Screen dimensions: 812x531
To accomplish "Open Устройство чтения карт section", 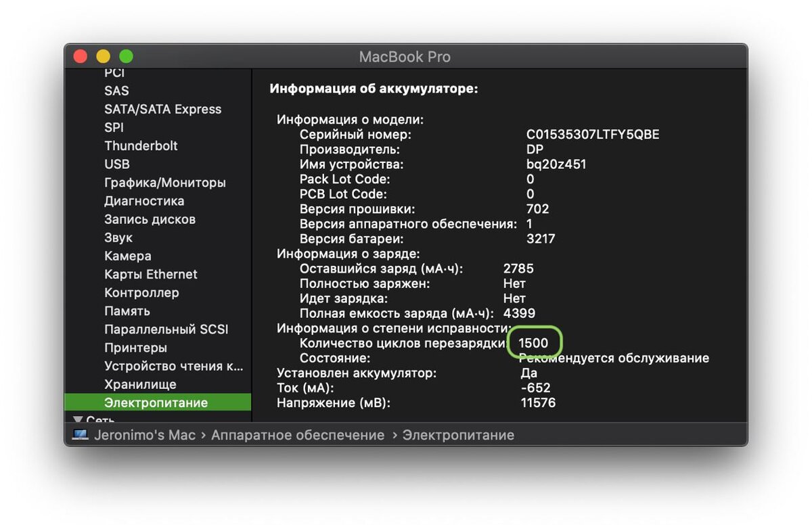I will pyautogui.click(x=173, y=366).
